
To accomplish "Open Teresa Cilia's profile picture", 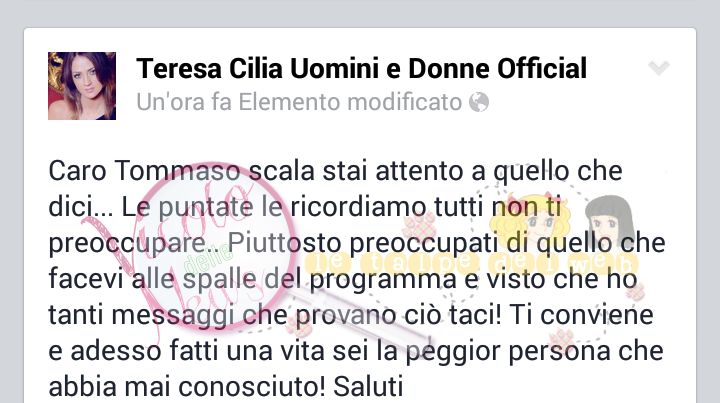I will pos(82,86).
